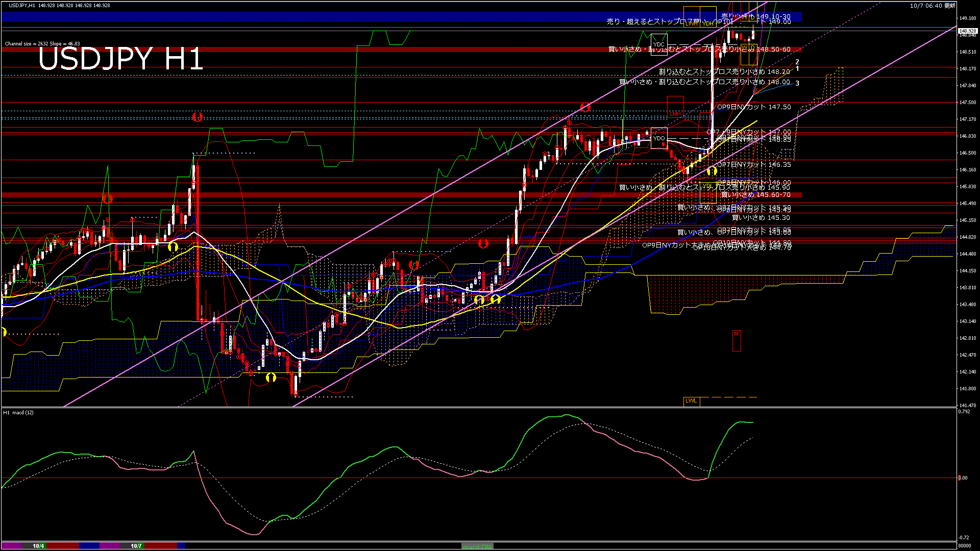Click the 10/7 06:40 更新 timestamp
The image size is (980, 551).
933,6
